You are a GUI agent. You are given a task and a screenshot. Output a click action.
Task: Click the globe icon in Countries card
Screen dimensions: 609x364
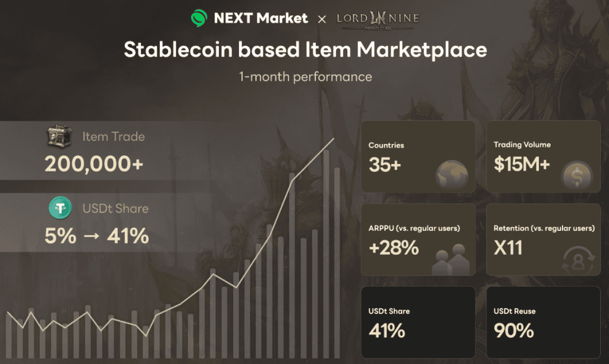point(451,175)
